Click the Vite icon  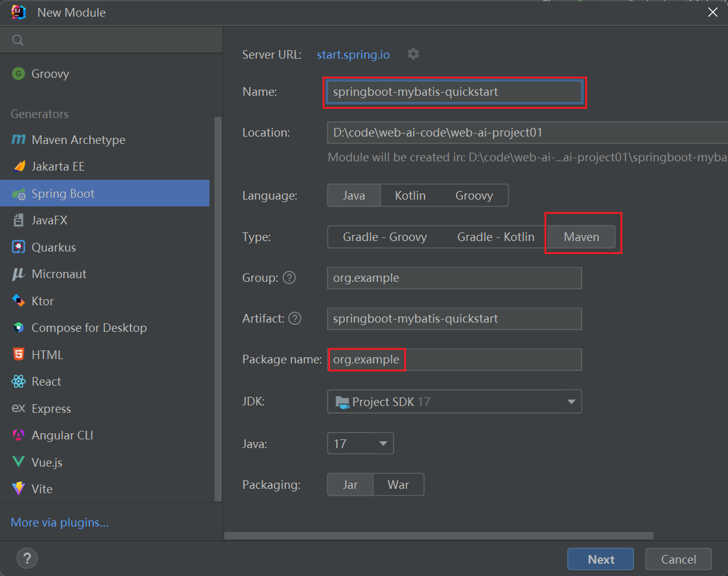tap(19, 488)
